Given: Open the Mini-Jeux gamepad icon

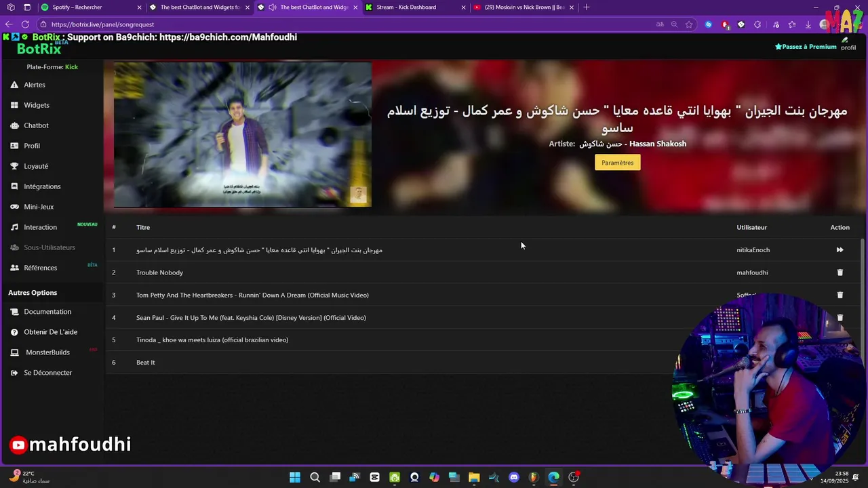Looking at the screenshot, I should (14, 207).
